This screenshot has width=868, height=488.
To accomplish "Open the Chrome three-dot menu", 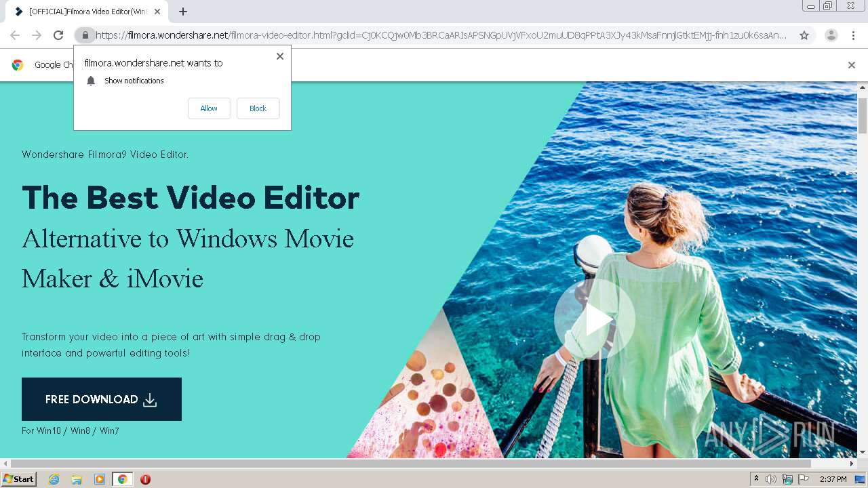I will pos(853,35).
